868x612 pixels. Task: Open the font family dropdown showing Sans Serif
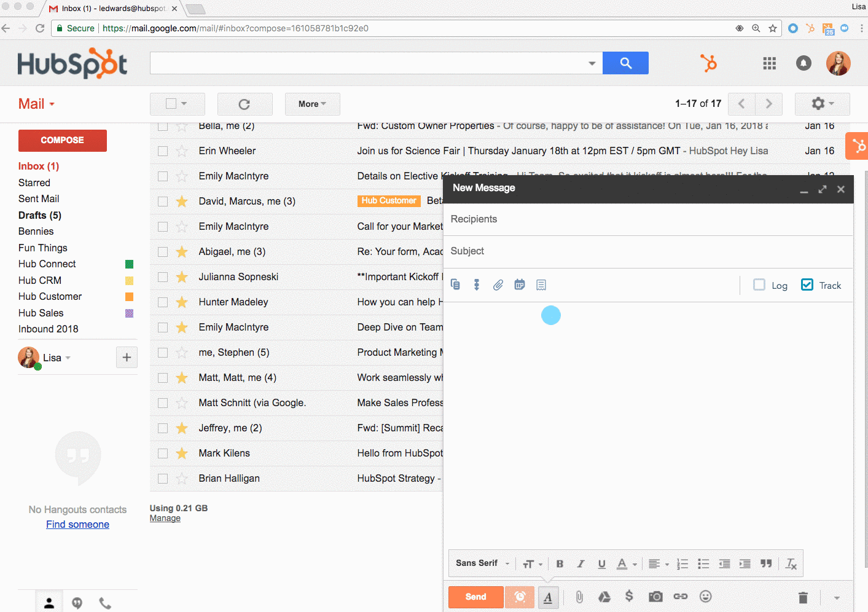point(482,563)
